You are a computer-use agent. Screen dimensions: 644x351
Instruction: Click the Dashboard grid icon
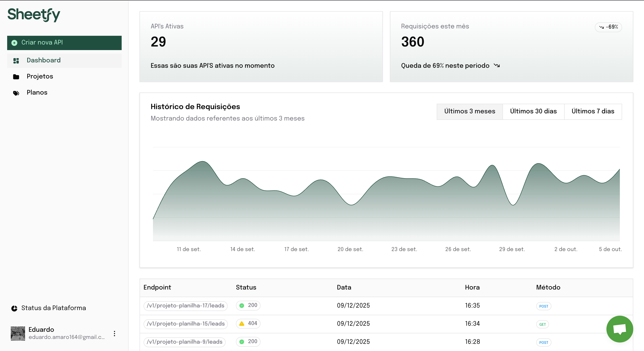(16, 61)
